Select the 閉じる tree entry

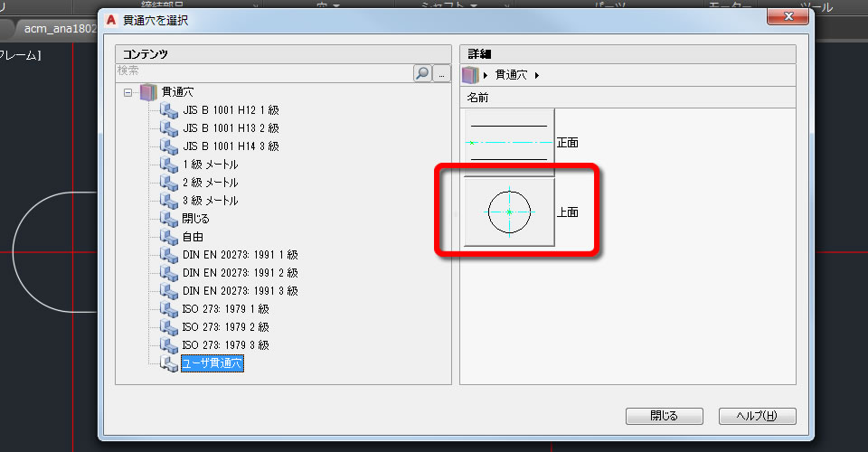click(196, 219)
